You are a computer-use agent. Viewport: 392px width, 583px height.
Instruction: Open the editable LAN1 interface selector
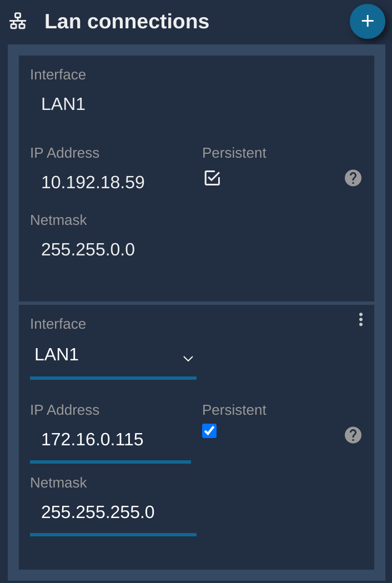pyautogui.click(x=113, y=355)
